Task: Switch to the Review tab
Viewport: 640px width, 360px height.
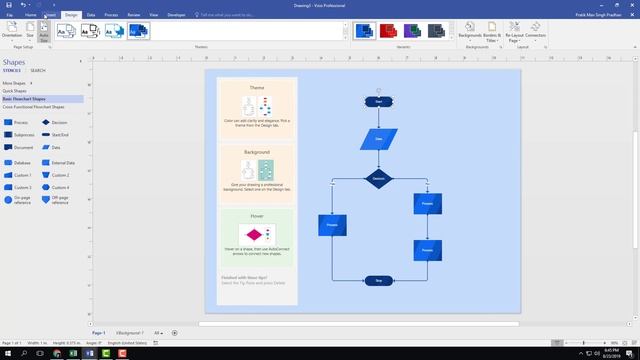Action: tap(133, 15)
